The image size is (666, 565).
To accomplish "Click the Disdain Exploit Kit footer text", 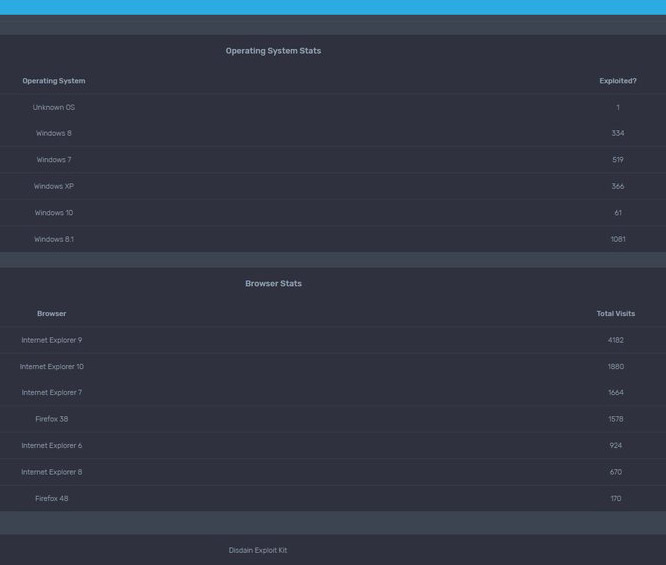I will pyautogui.click(x=258, y=550).
